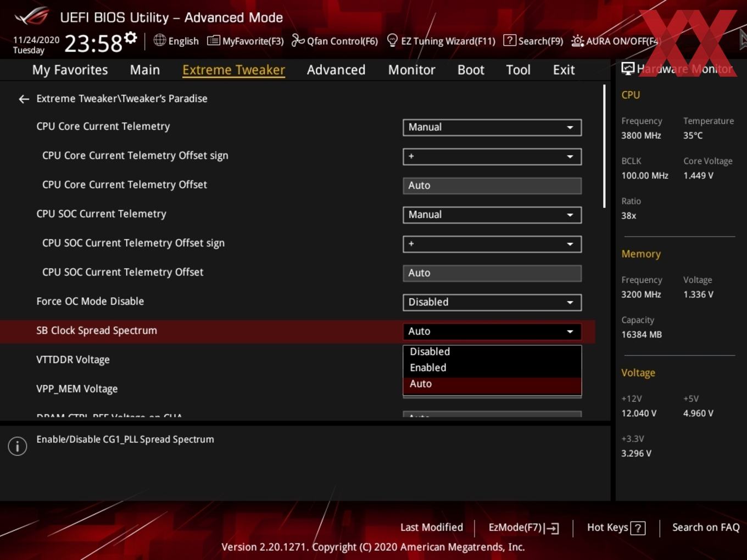Image resolution: width=747 pixels, height=560 pixels.
Task: Click CPU Core Current Telemetry Offset field
Action: point(492,186)
